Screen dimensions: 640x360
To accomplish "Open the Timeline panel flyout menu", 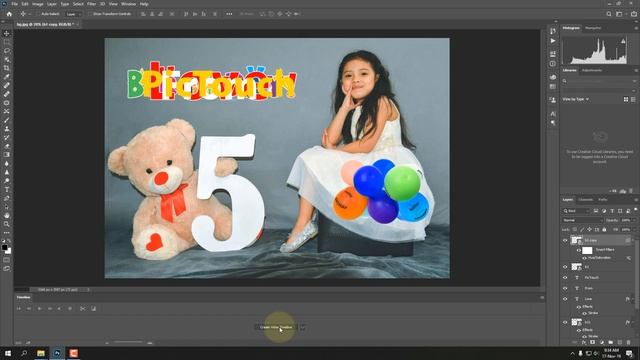I will coord(542,298).
